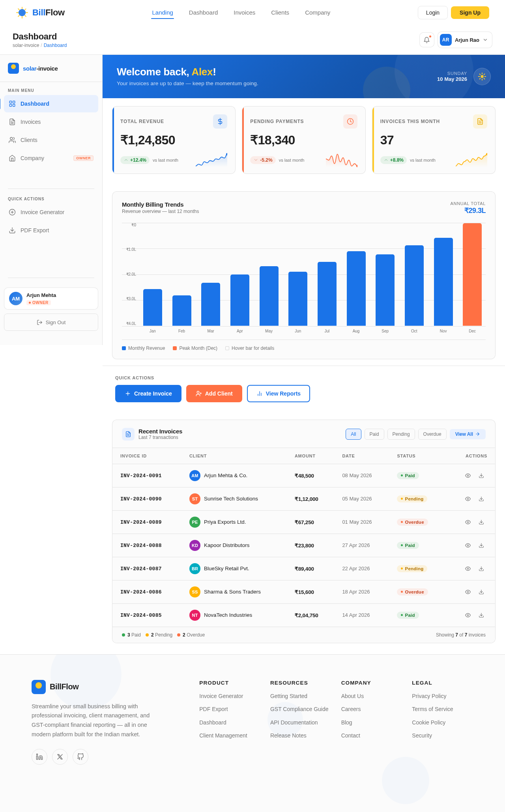Open the Invoices tab in top navigation

coord(245,13)
